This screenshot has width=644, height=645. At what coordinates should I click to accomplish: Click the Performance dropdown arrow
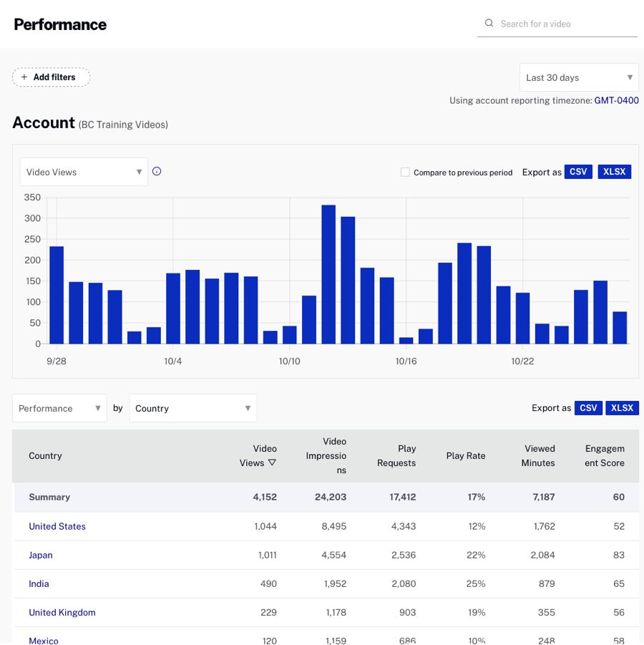pos(98,408)
